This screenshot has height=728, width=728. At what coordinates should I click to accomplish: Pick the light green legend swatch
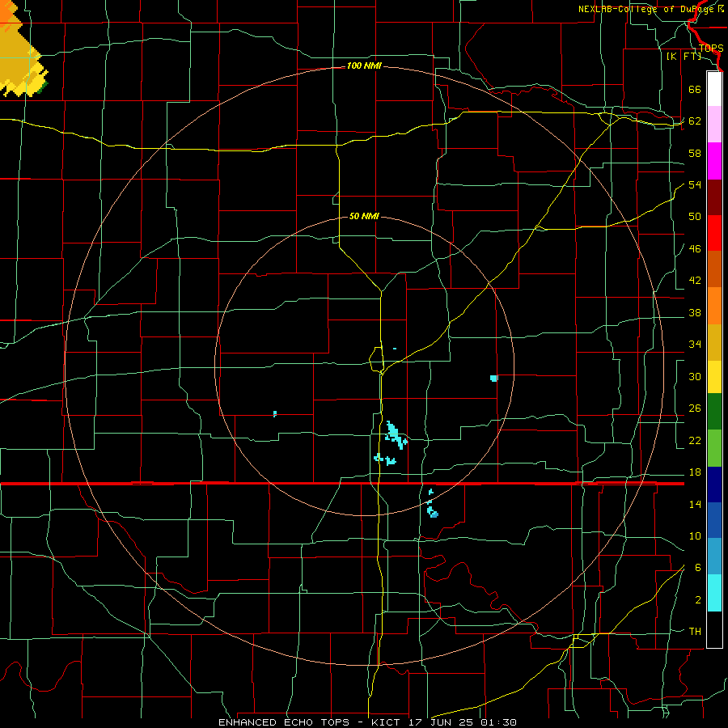tap(714, 448)
